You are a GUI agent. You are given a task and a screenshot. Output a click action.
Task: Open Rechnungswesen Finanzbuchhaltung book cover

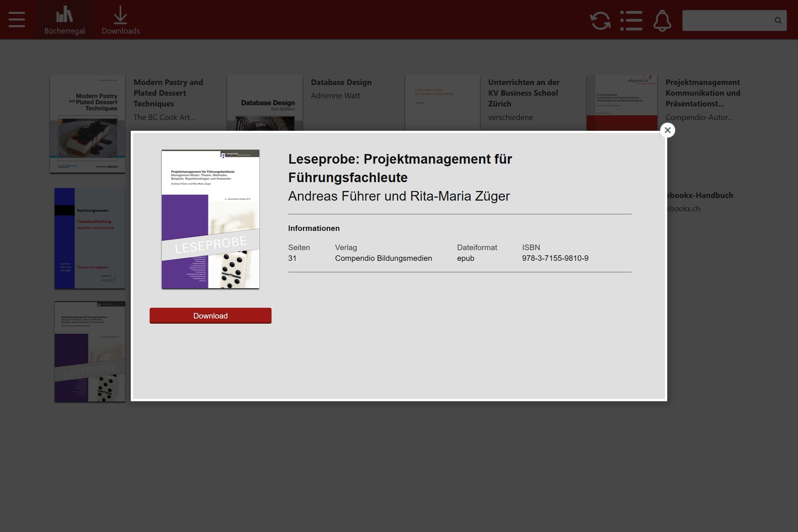click(x=90, y=238)
